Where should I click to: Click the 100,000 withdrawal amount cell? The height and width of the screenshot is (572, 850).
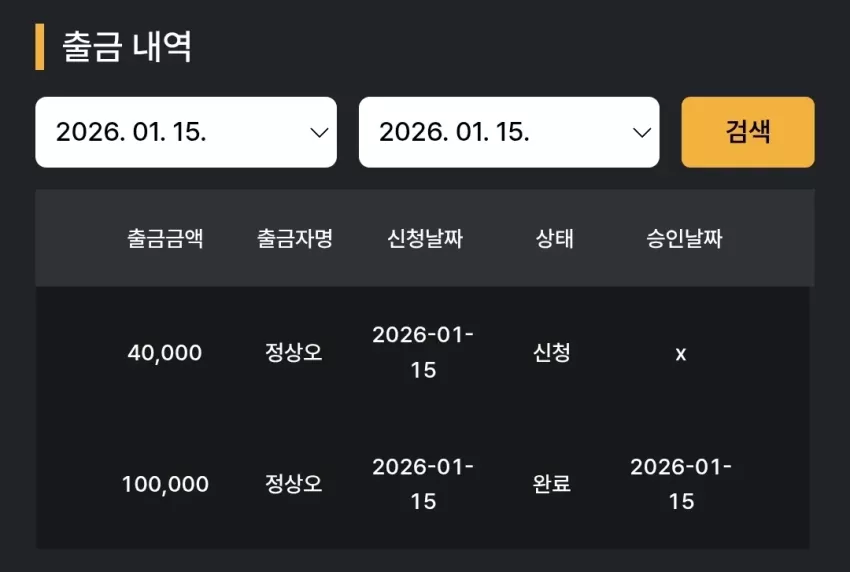(x=165, y=484)
